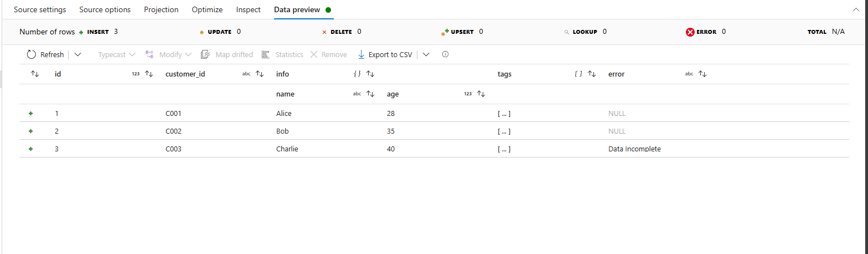Image resolution: width=868 pixels, height=254 pixels.
Task: Open the Typecast dropdown
Action: click(x=117, y=54)
